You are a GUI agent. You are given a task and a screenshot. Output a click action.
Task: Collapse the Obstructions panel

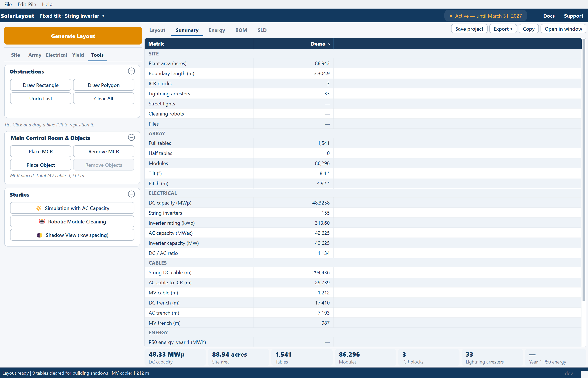131,71
